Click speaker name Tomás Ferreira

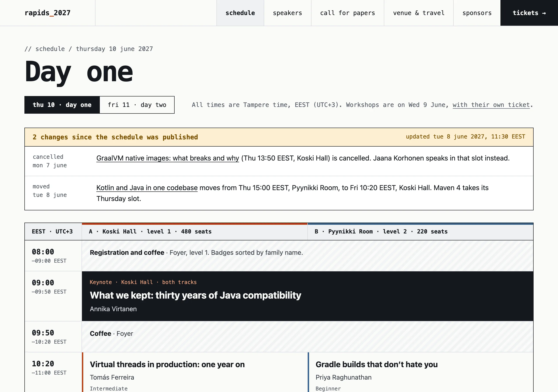(112, 377)
